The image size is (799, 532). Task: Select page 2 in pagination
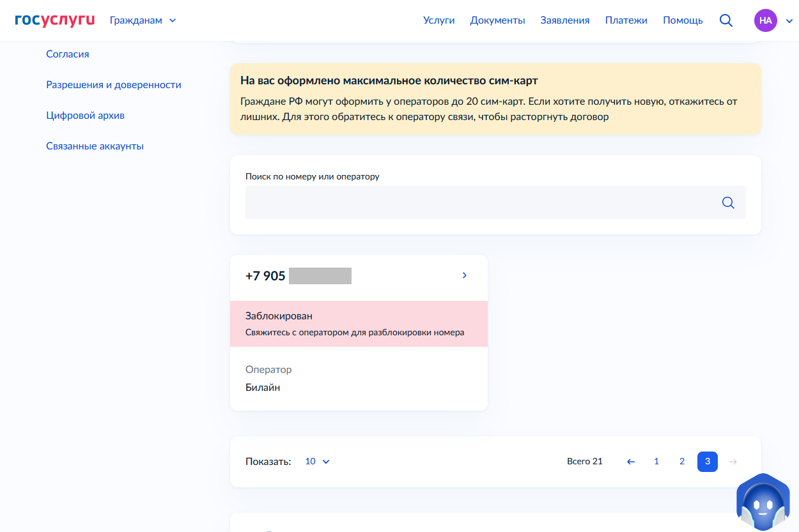682,462
